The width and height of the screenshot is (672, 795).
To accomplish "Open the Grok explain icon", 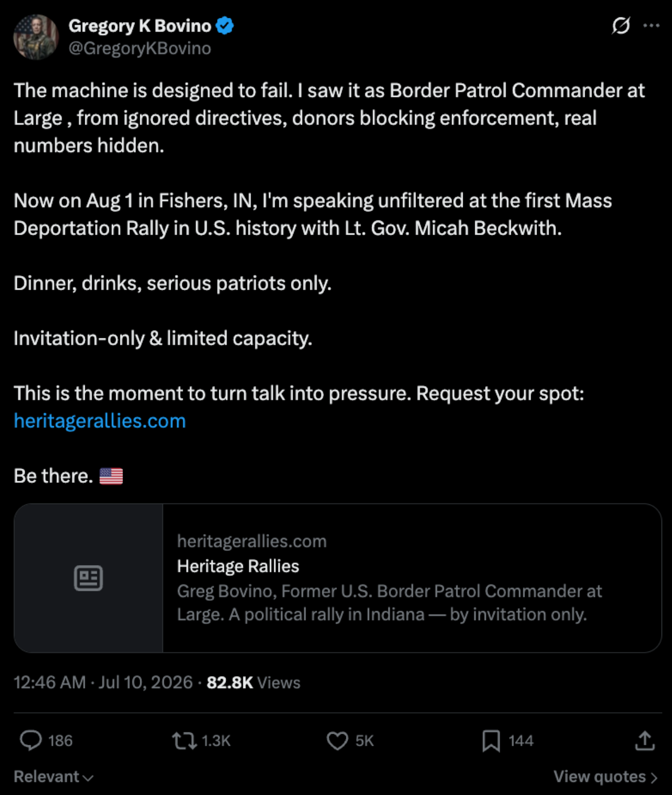I will click(x=621, y=25).
